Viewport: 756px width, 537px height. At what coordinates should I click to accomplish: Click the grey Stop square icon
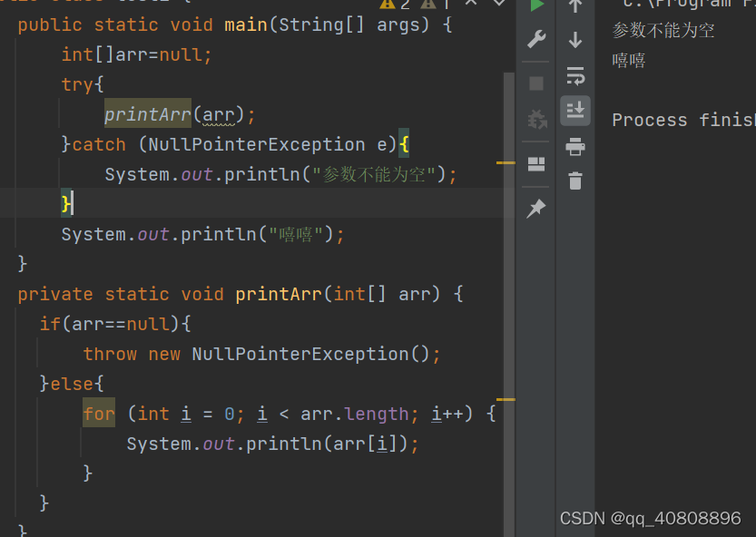[x=536, y=83]
